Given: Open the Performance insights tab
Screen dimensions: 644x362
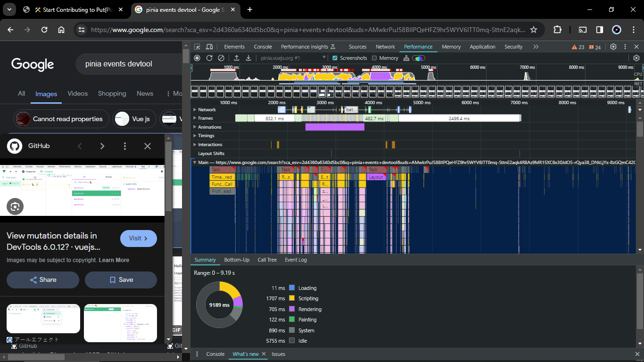Looking at the screenshot, I should tap(308, 47).
